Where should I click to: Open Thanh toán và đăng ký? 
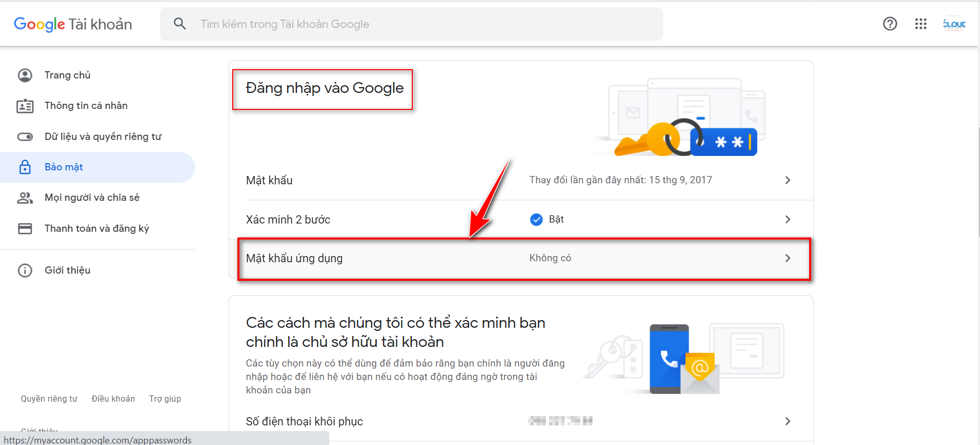coord(98,229)
